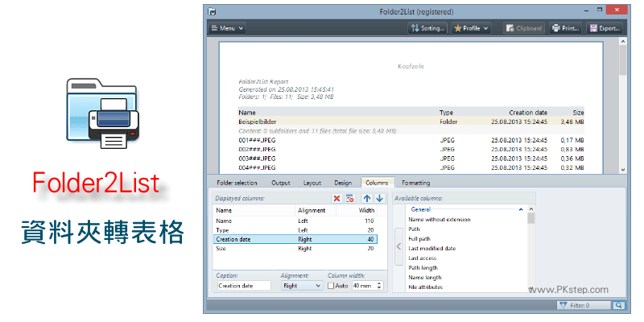Click 004###.JPEG in the preview list

click(257, 167)
